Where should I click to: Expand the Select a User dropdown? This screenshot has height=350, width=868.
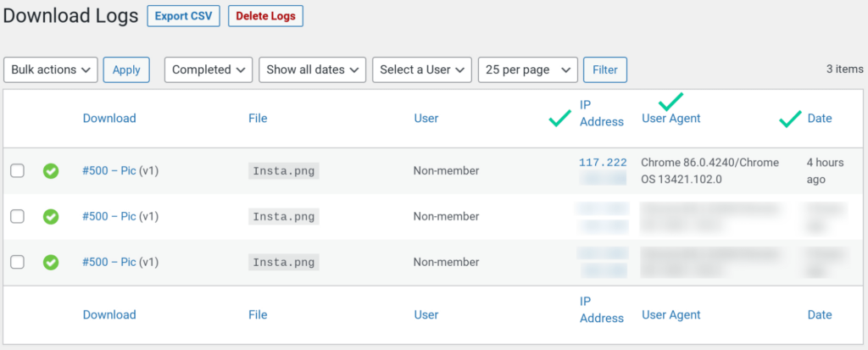click(422, 69)
